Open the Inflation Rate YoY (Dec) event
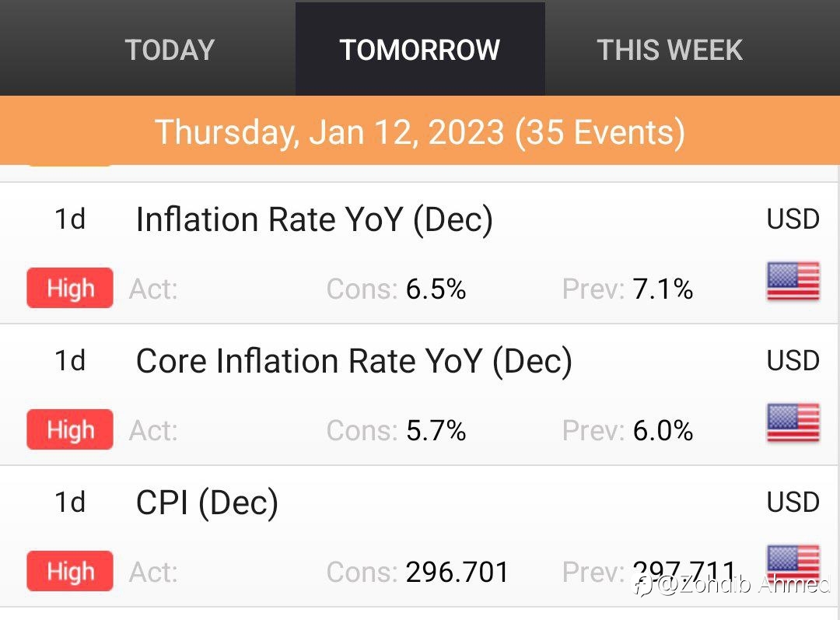The image size is (840, 620). [314, 219]
